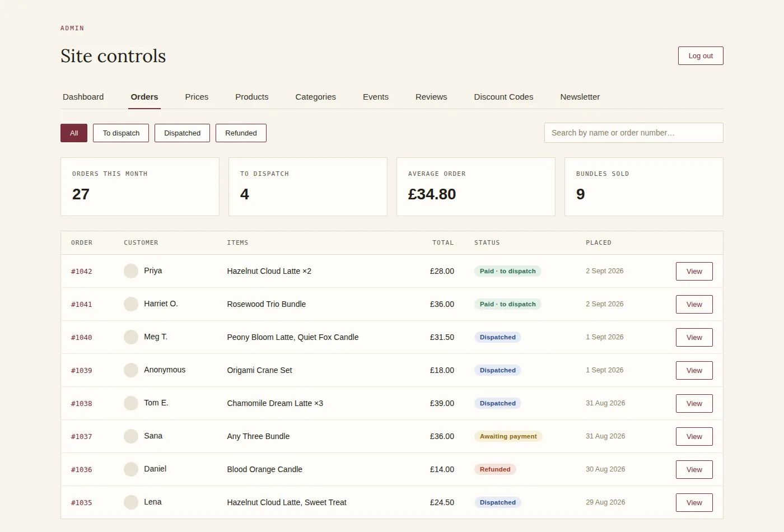
Task: Click Daniel's avatar circle
Action: click(x=131, y=469)
